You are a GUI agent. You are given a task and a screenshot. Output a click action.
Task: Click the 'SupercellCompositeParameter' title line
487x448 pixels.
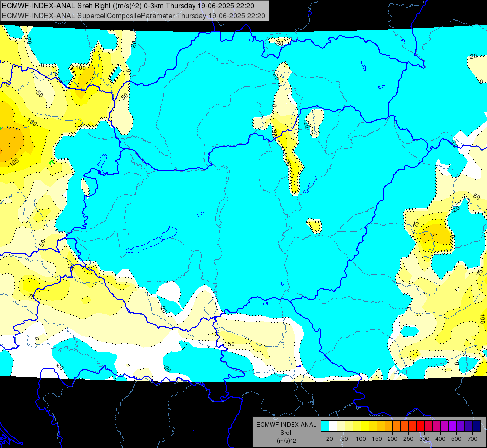pos(133,16)
